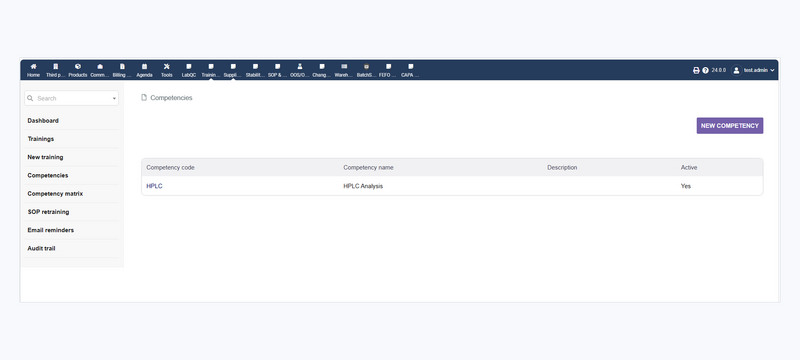The width and height of the screenshot is (800, 360).
Task: Open the Home module icon
Action: (34, 66)
